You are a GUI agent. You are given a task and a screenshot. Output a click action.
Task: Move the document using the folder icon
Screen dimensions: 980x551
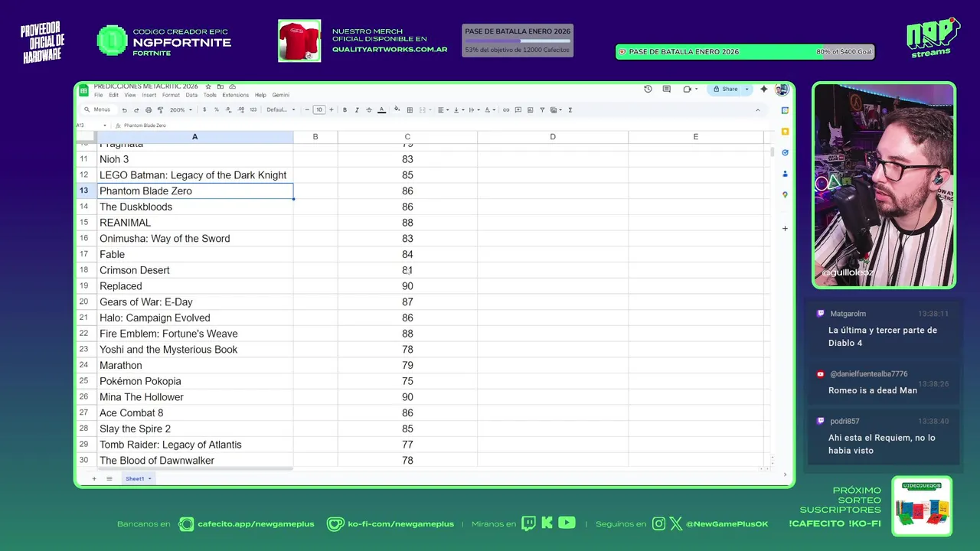[220, 86]
